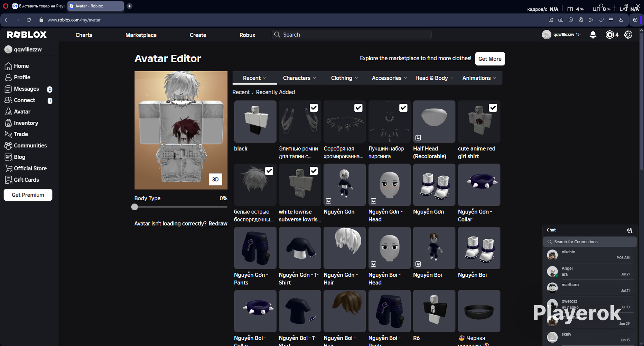Click the Search for Connections field

point(590,242)
